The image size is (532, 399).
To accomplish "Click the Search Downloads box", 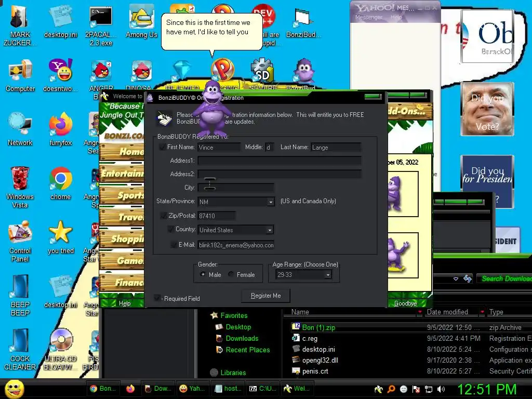I will 504,278.
